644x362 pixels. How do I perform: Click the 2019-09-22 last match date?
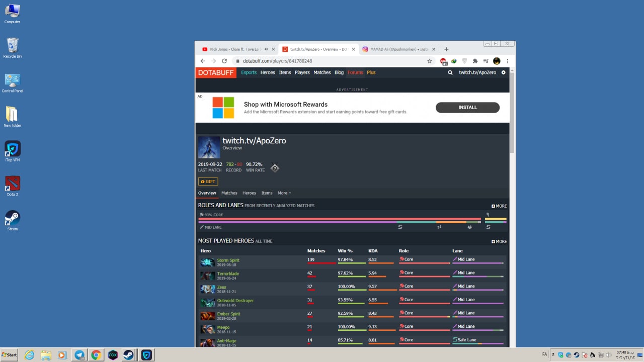point(210,164)
